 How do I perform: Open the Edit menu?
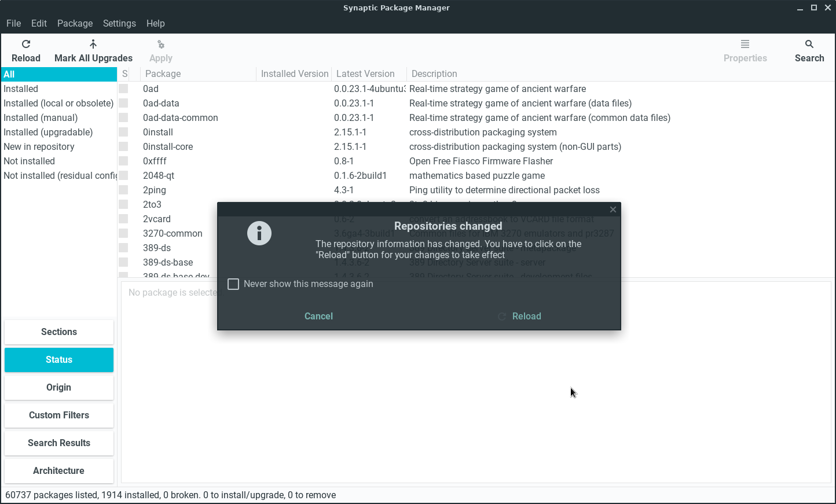click(x=39, y=23)
